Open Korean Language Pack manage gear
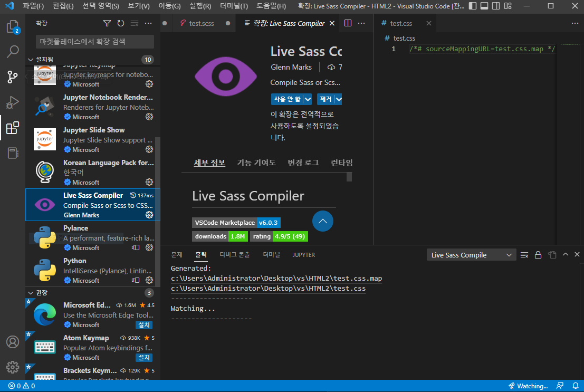 pyautogui.click(x=149, y=182)
